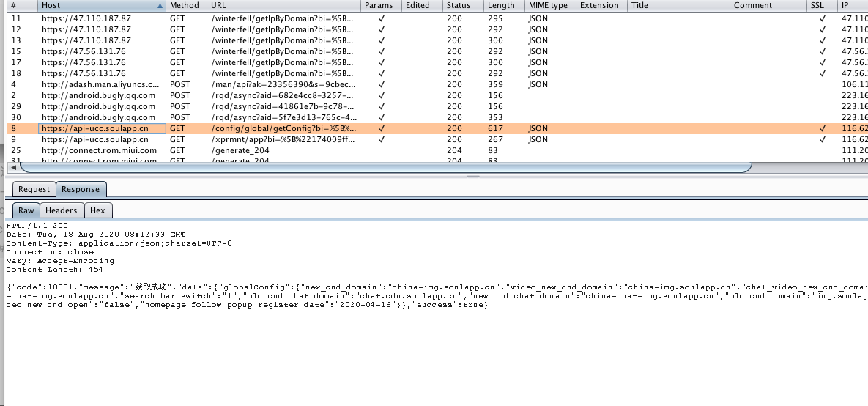Click the /man/api?ak=23356390 URL cell

(283, 84)
